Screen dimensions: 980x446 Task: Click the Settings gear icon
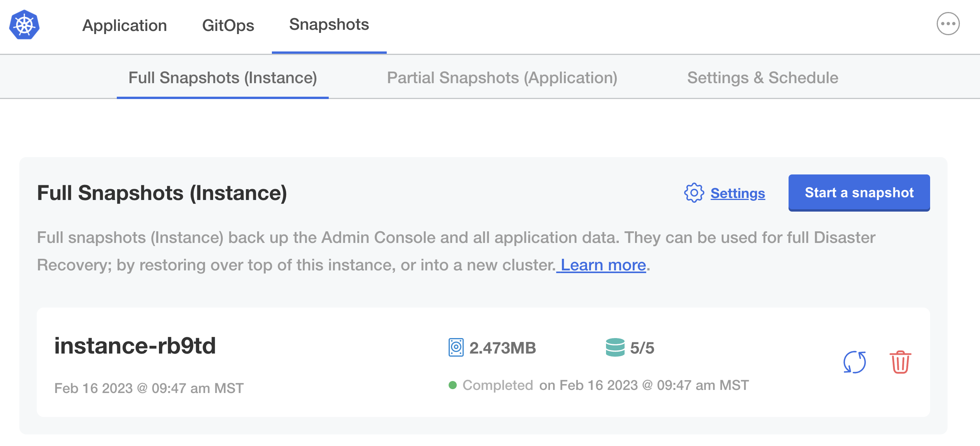coord(694,193)
